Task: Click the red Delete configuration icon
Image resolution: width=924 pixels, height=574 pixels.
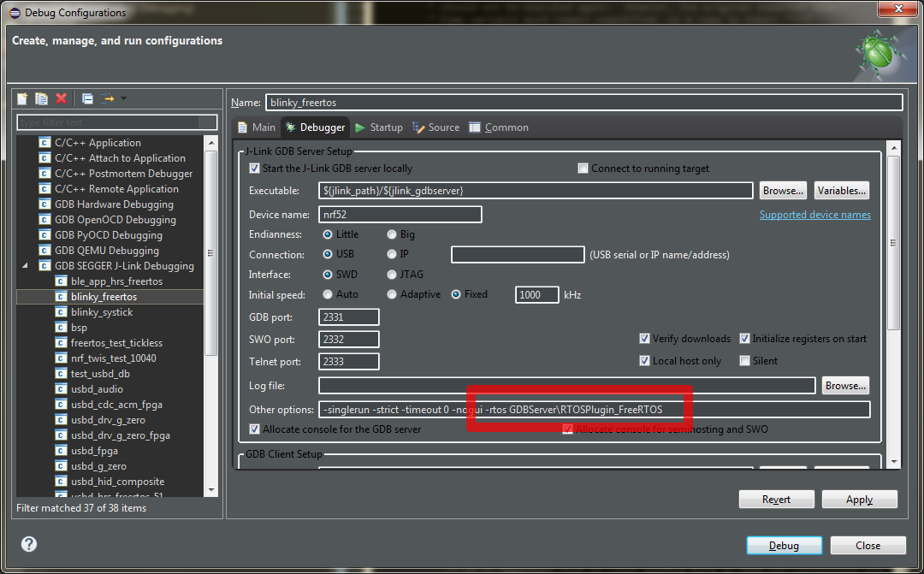Action: (x=61, y=98)
